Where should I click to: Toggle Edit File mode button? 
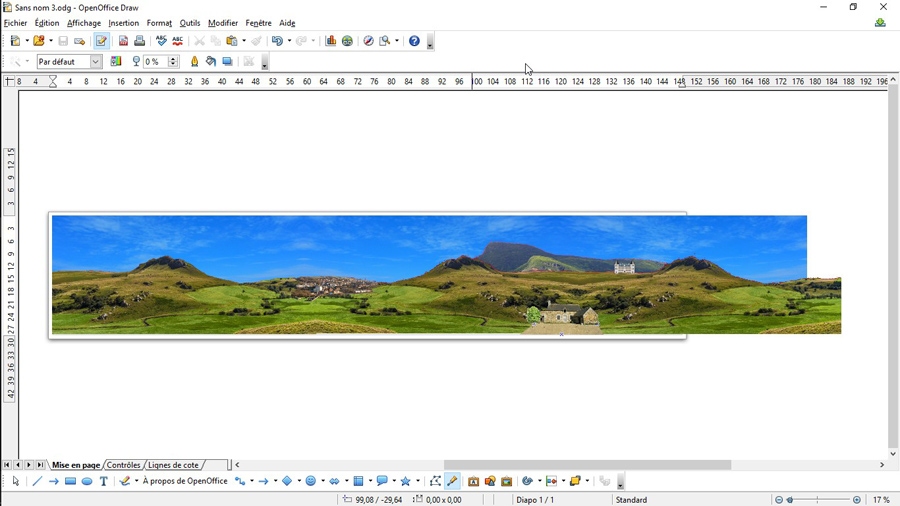point(101,41)
